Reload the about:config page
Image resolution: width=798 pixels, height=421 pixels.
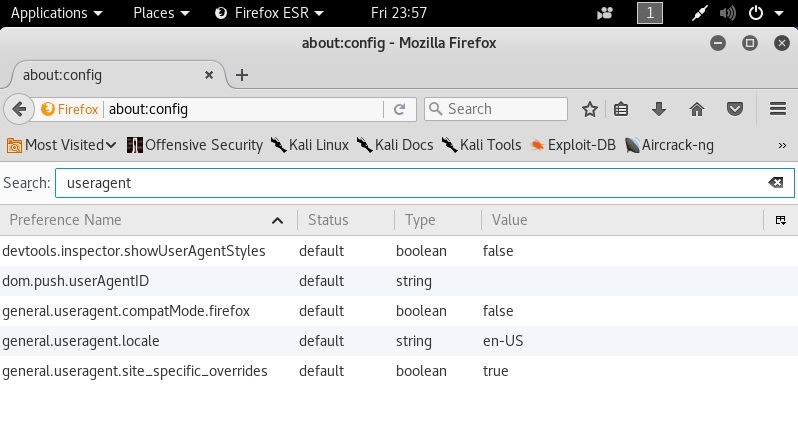pyautogui.click(x=400, y=109)
